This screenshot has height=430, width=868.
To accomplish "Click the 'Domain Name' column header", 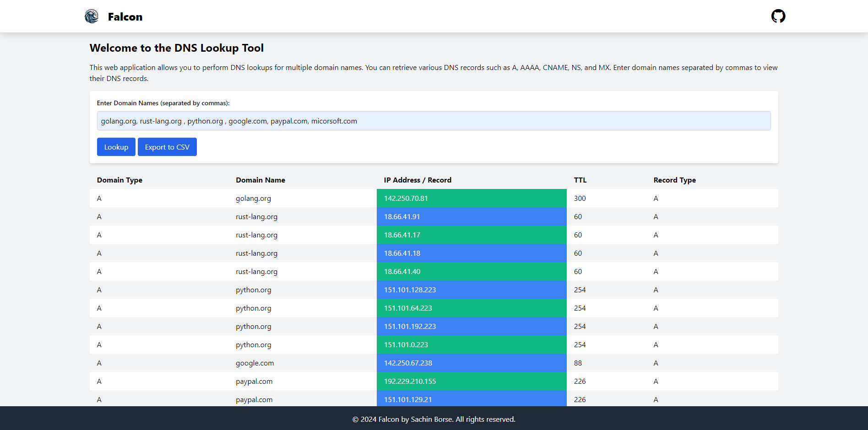I will [x=260, y=180].
